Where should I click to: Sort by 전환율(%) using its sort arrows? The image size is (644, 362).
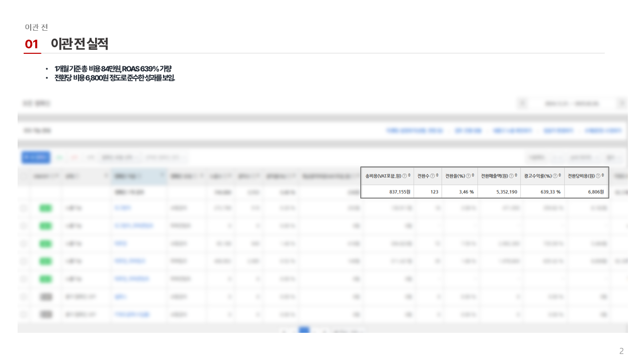click(473, 175)
